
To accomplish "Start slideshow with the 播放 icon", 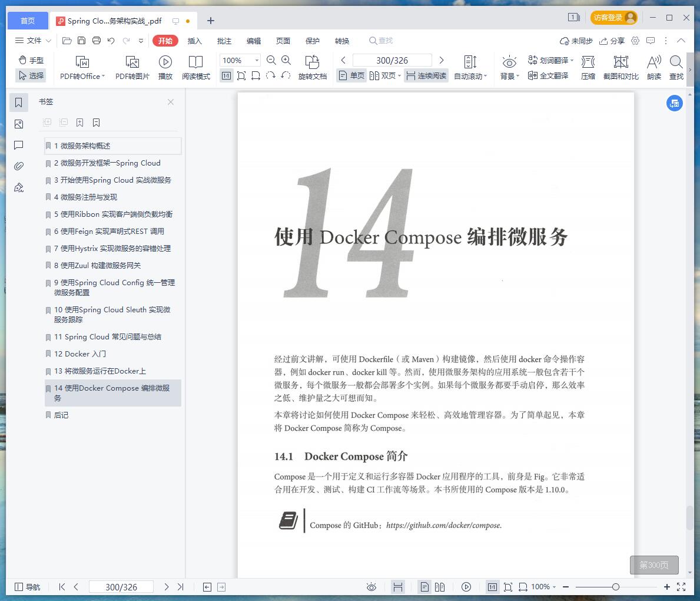I will pos(165,68).
